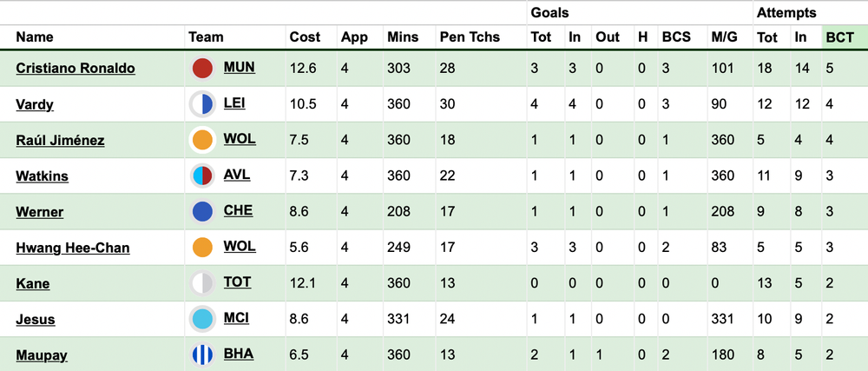Open the Kane player link
Screen dimensions: 868x371
click(33, 283)
